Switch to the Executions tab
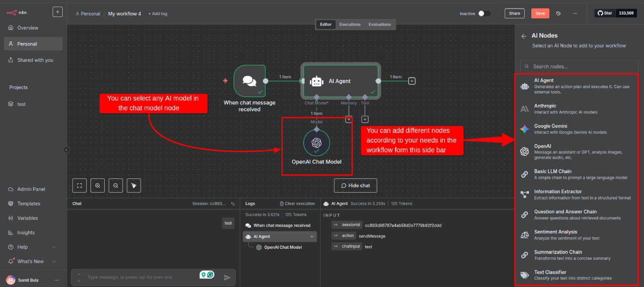Screen dimensions: 644x287 [350, 24]
